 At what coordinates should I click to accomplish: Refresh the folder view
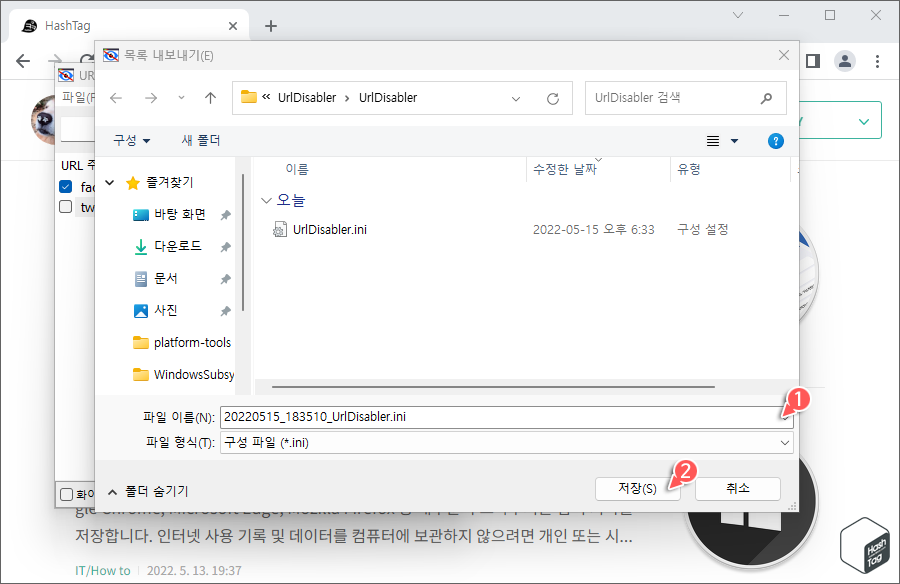(x=552, y=97)
